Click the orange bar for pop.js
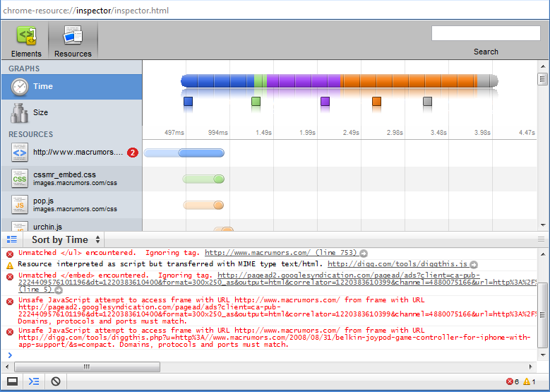This screenshot has height=392, width=550. coord(203,205)
